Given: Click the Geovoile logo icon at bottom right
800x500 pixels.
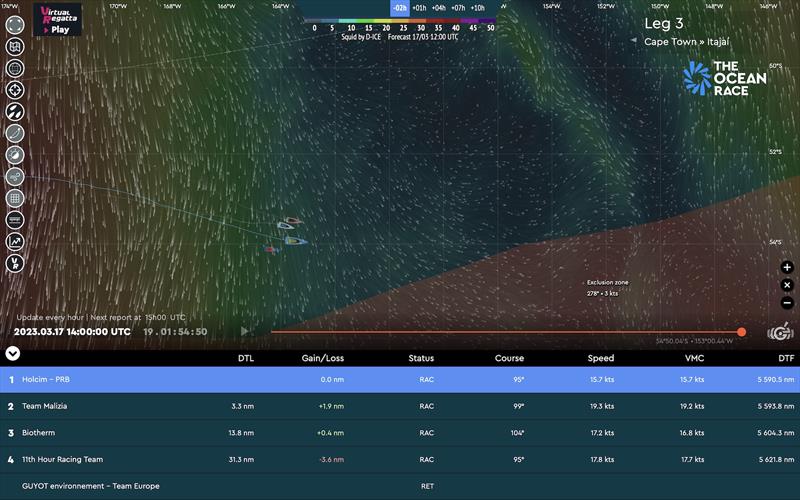Looking at the screenshot, I should (780, 332).
